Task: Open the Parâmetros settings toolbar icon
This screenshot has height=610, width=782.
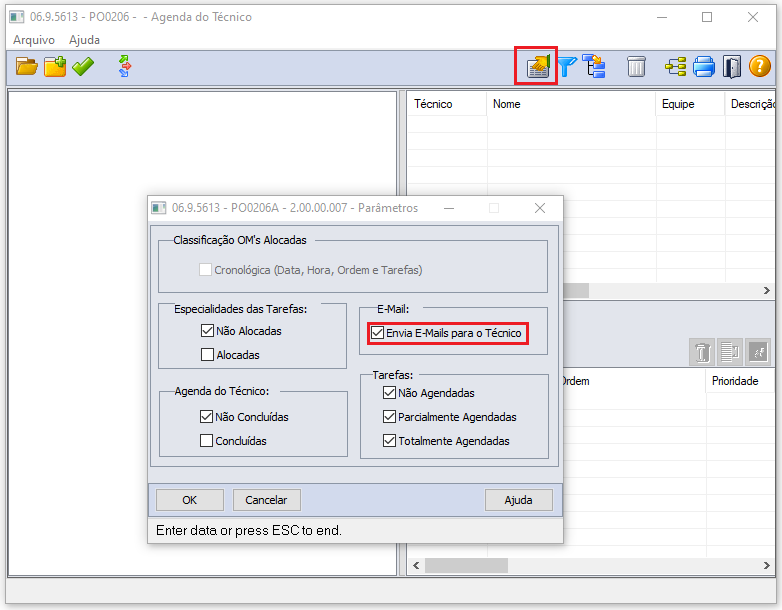Action: coord(538,66)
